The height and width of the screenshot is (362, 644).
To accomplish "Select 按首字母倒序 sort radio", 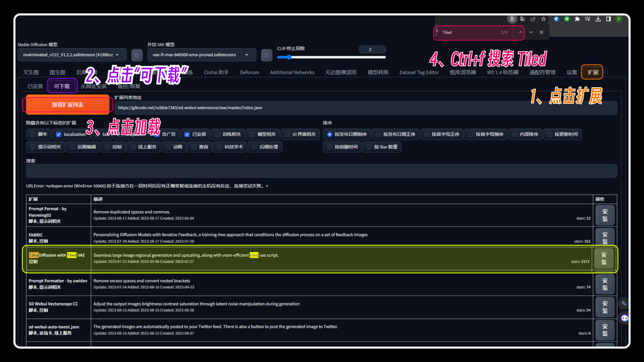I will point(471,134).
